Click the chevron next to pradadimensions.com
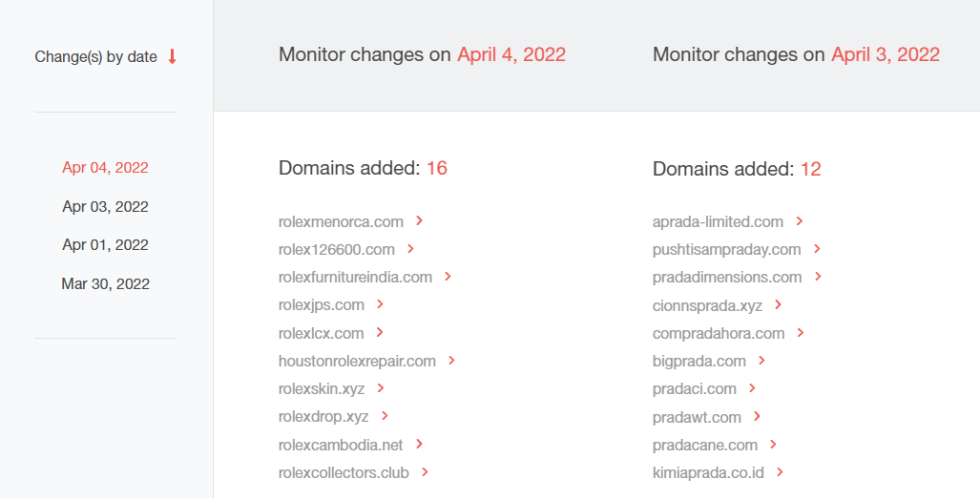The image size is (980, 500). tap(818, 277)
